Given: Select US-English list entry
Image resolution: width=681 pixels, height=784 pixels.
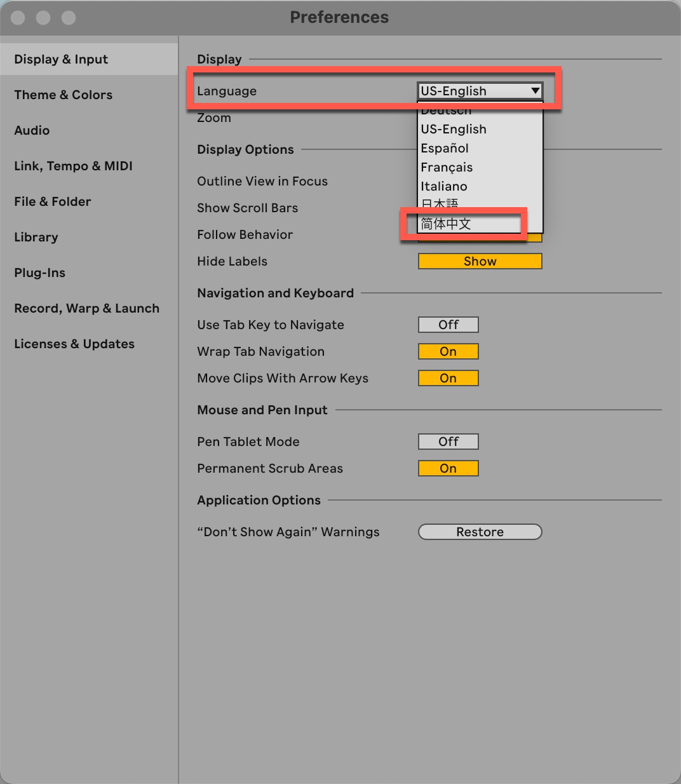Looking at the screenshot, I should click(454, 129).
